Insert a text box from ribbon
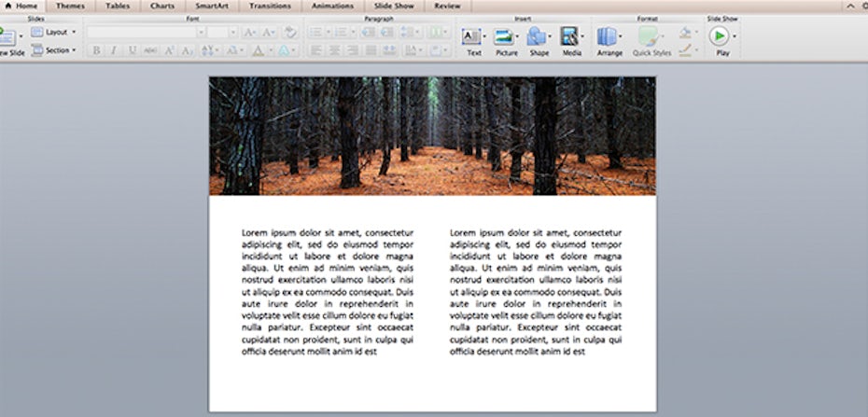The width and height of the screenshot is (868, 417). point(472,37)
